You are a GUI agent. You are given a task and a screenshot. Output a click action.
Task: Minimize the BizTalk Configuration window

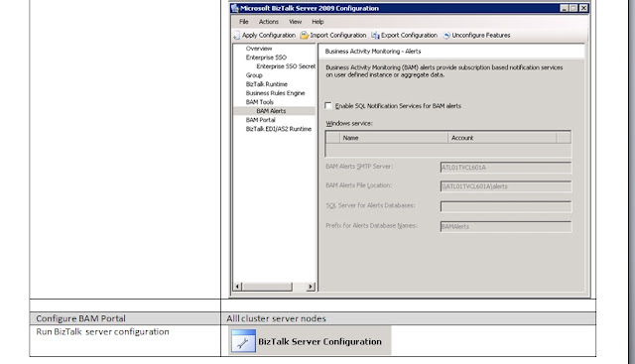565,8
